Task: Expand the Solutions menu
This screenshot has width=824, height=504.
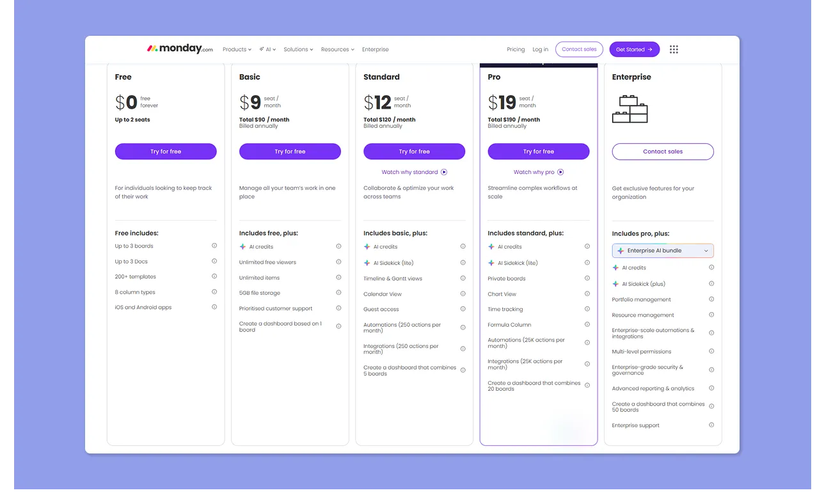Action: coord(298,49)
